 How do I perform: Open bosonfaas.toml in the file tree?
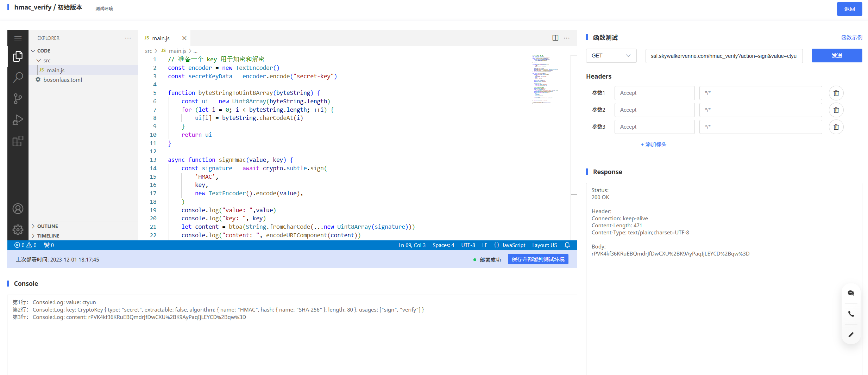click(63, 80)
